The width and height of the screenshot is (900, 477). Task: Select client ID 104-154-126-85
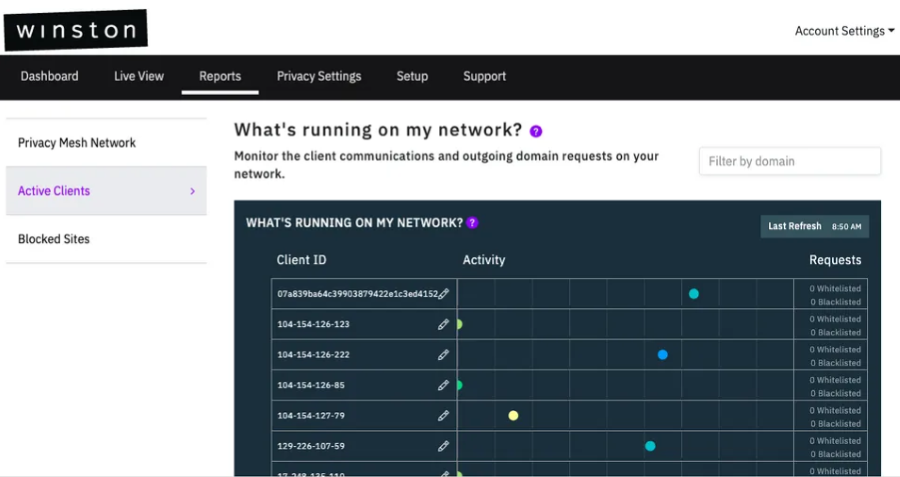tap(311, 385)
